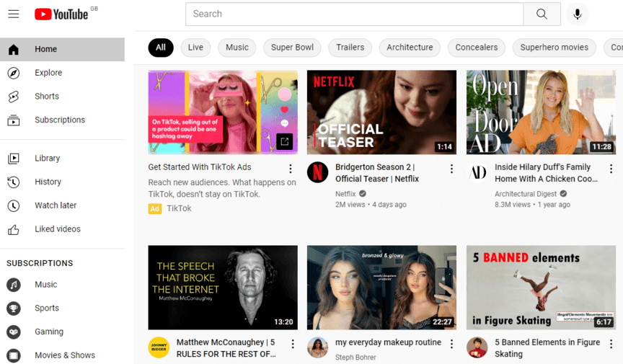Play the bronzed & glowy makeup thumbnail

(x=382, y=288)
